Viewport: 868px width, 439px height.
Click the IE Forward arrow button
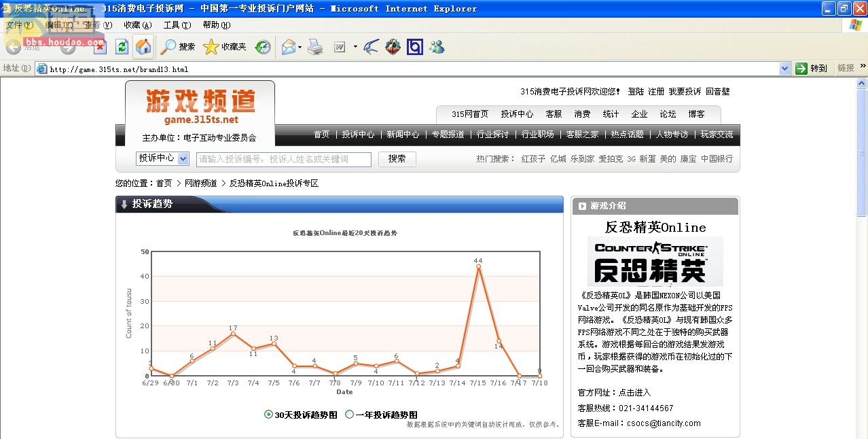click(67, 47)
